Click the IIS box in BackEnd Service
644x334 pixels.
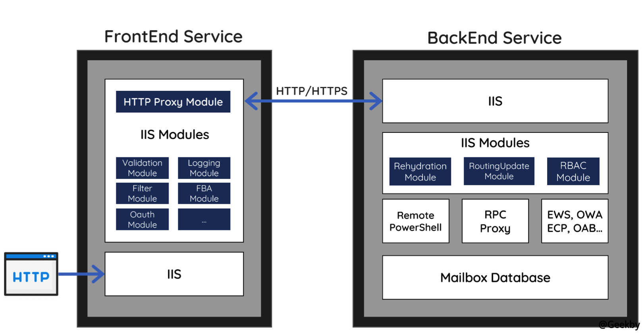tap(495, 101)
